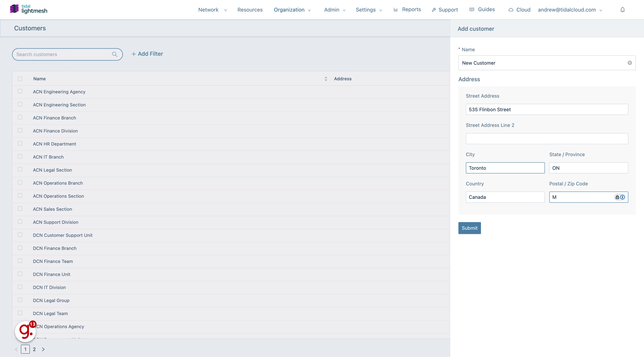Click the Cloud link in the header

point(519,10)
